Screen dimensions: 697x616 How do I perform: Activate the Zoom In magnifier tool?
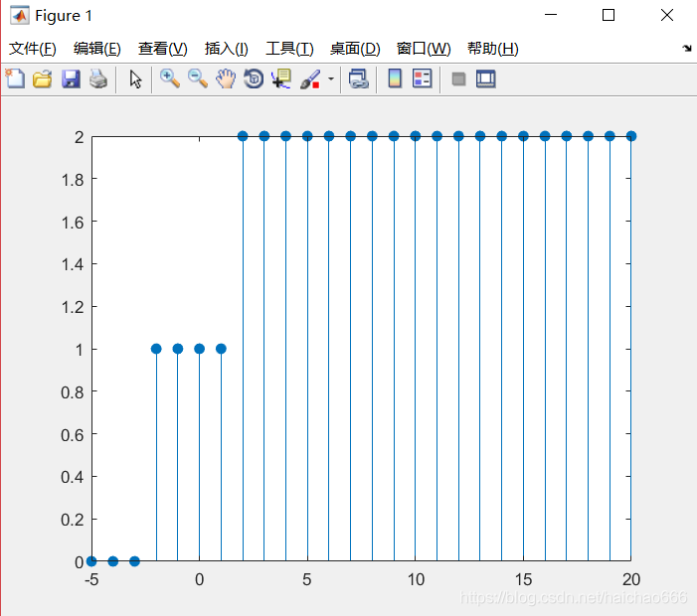click(x=169, y=79)
